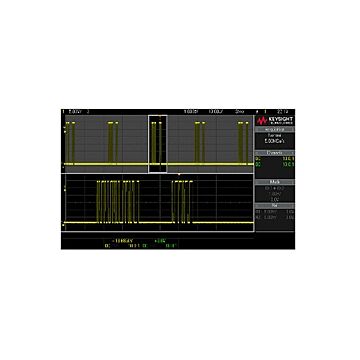The width and height of the screenshot is (360, 360).
Task: Click the orange trigger position marker
Action: pos(179,174)
